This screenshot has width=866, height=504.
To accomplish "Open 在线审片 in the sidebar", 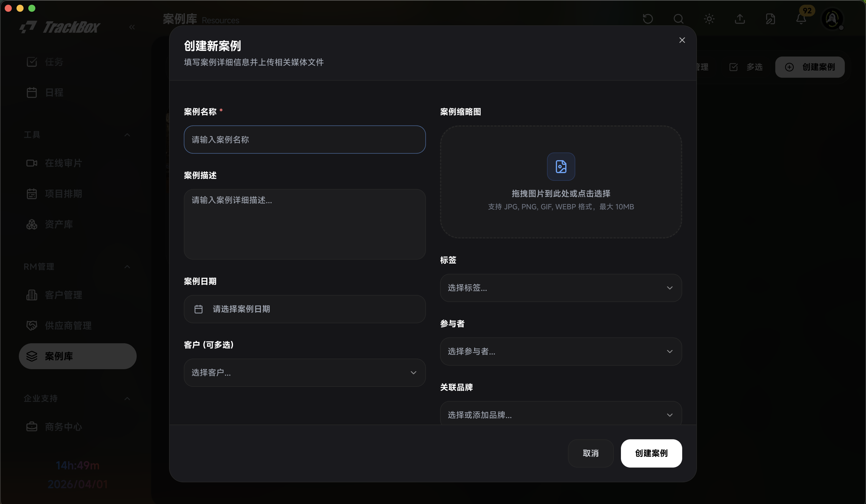I will 78,163.
